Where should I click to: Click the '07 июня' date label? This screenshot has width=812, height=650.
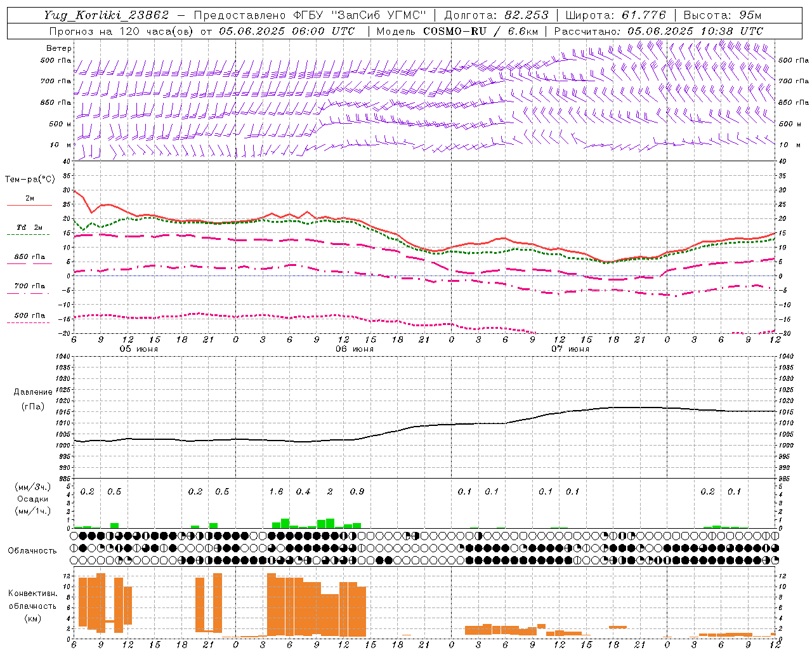pos(570,349)
